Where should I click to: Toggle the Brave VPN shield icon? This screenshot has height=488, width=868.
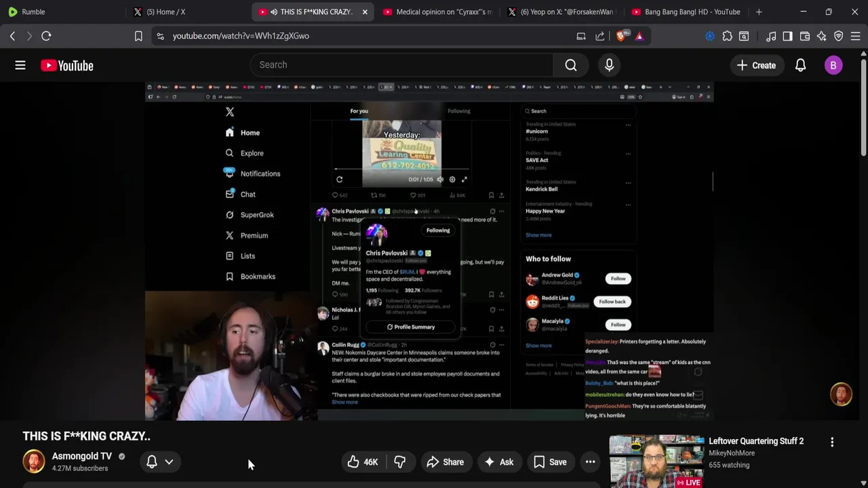coord(838,36)
